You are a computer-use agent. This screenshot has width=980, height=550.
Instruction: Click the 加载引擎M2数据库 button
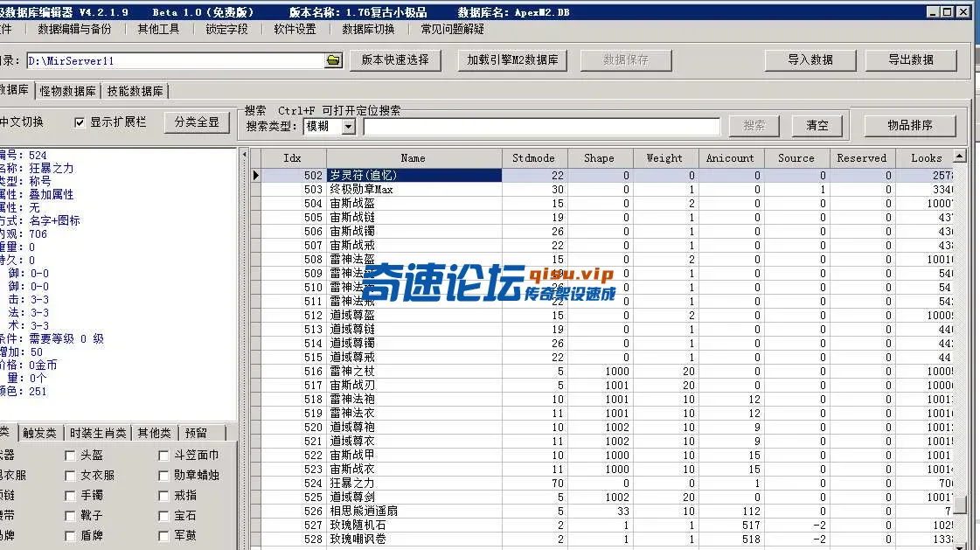pos(512,60)
